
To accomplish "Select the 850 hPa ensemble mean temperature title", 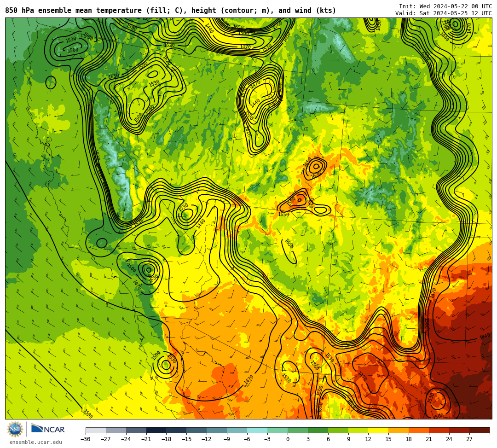I will tap(171, 11).
